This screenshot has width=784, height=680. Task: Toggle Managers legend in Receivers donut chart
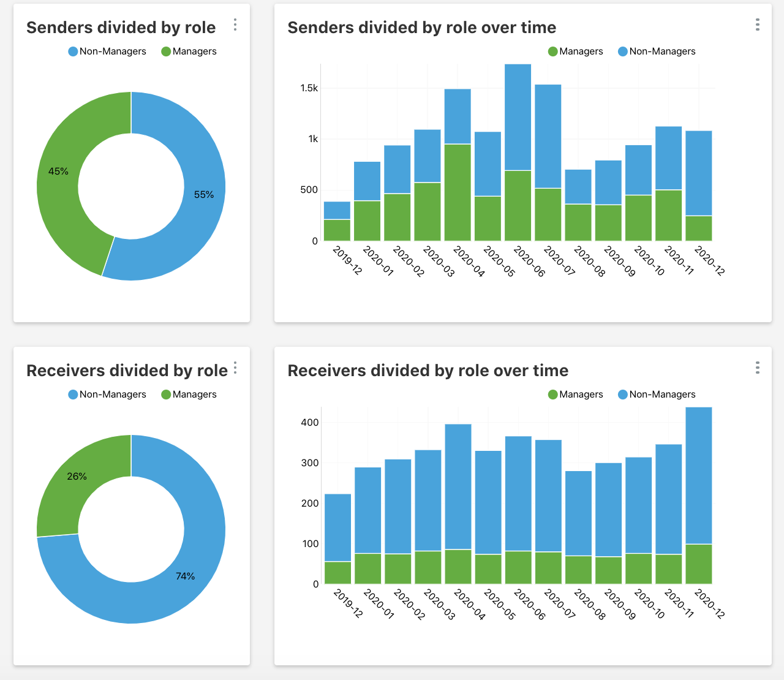[x=189, y=395]
